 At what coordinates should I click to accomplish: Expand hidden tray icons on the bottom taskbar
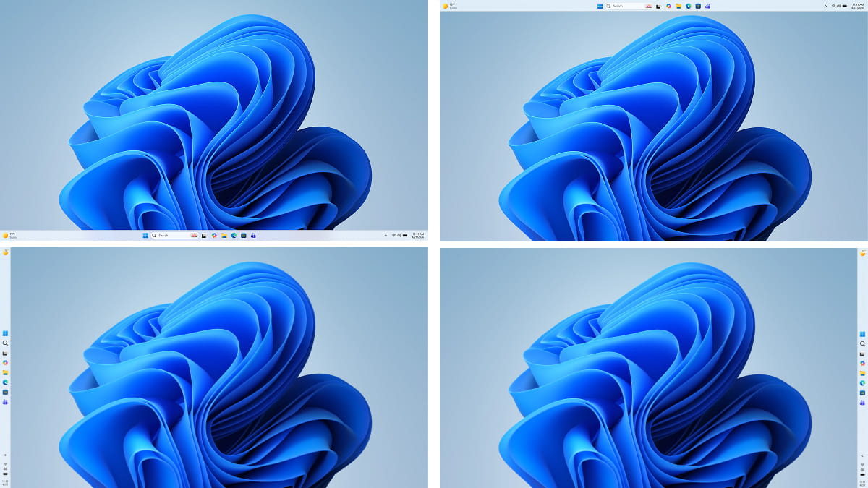[x=386, y=236]
